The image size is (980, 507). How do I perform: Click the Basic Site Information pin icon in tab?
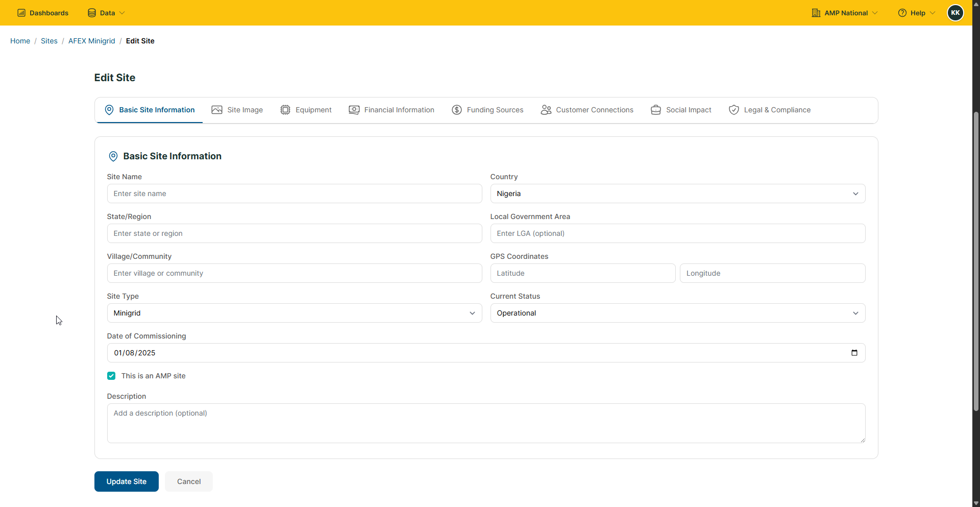(109, 110)
